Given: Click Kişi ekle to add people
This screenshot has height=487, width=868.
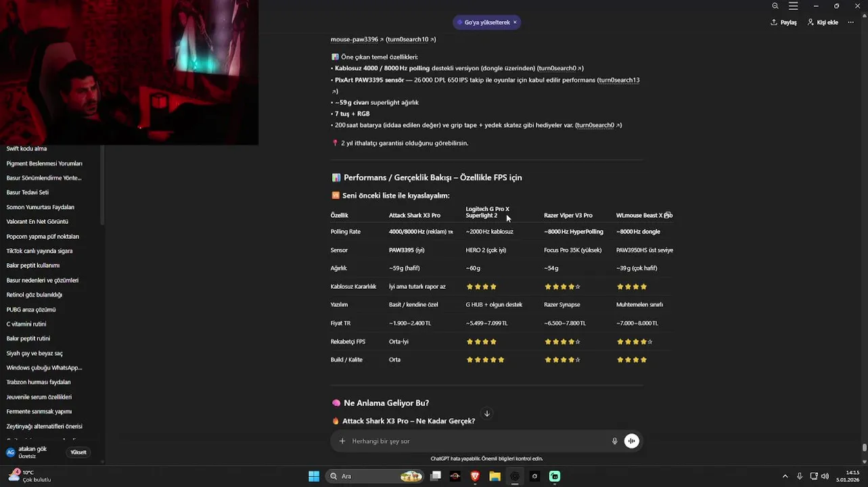Looking at the screenshot, I should pos(823,22).
